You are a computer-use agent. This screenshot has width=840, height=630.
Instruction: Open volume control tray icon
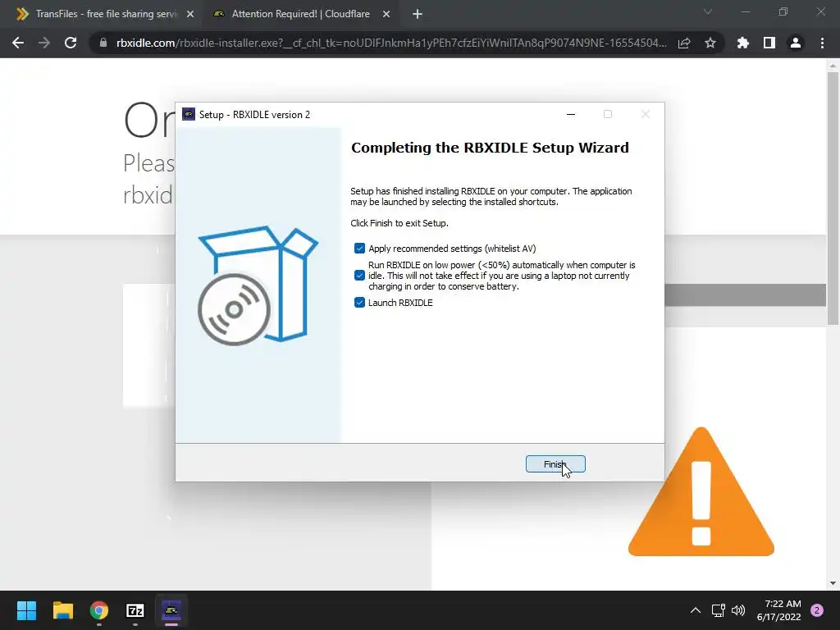tap(738, 610)
